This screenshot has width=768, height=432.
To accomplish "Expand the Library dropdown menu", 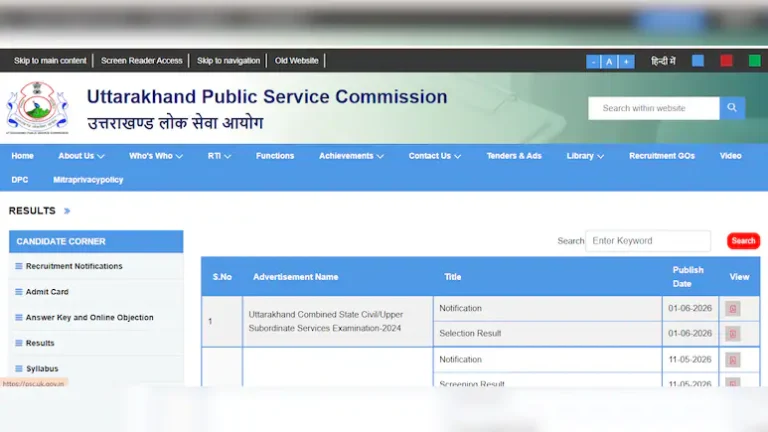I will pyautogui.click(x=585, y=156).
